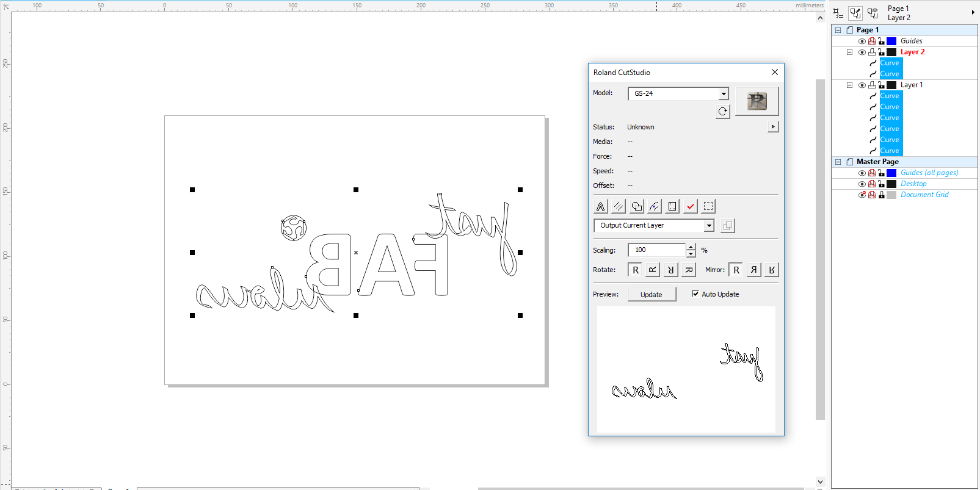Click the overlapping shapes weld icon
The image size is (980, 490).
coord(637,206)
